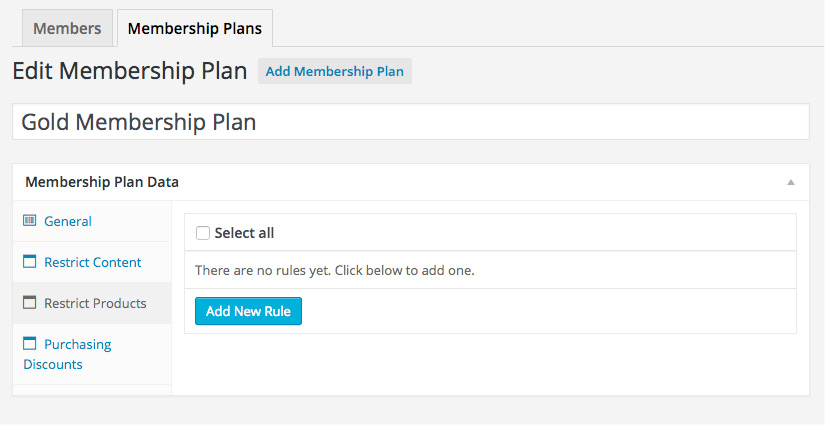Image resolution: width=825 pixels, height=425 pixels.
Task: Select the Membership Plans tab
Action: pos(195,28)
